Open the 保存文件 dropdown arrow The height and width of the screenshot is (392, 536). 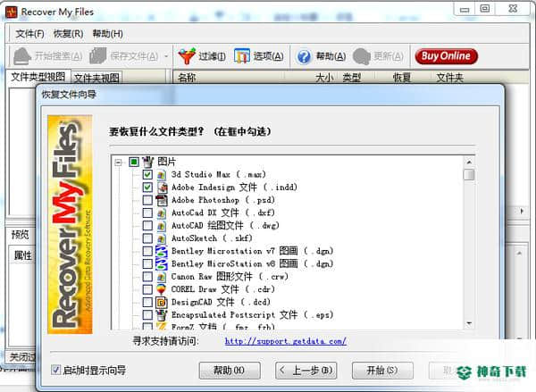pos(166,56)
